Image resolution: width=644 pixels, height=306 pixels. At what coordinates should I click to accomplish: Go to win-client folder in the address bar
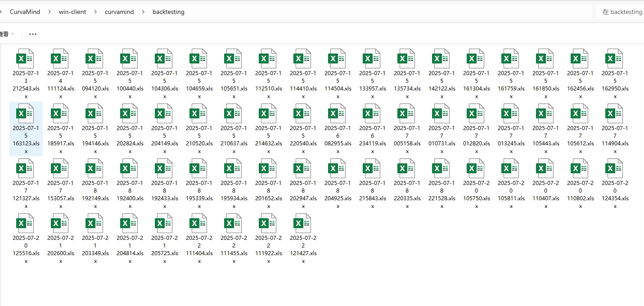click(72, 12)
